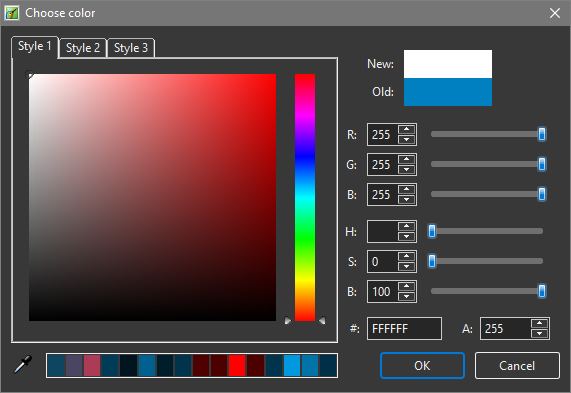Screen dimensions: 571x393
Task: Click the G slider handle
Action: (x=542, y=164)
